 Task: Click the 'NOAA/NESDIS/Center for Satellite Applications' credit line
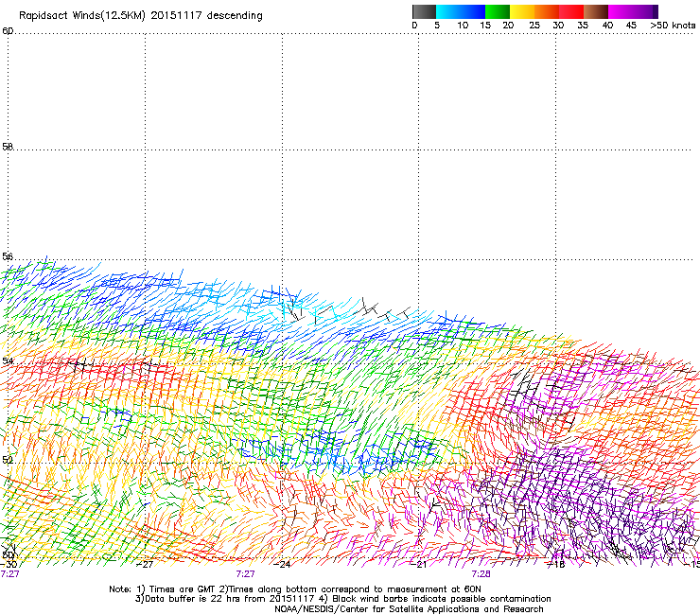409,609
